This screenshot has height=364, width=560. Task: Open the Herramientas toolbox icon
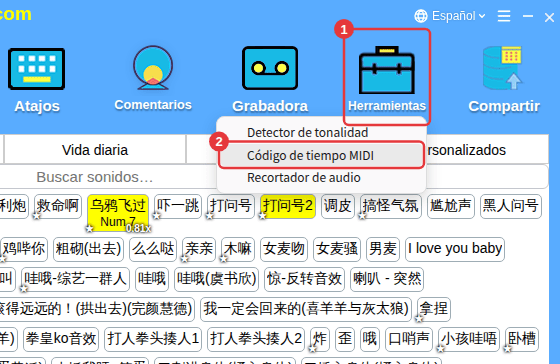pos(387,70)
